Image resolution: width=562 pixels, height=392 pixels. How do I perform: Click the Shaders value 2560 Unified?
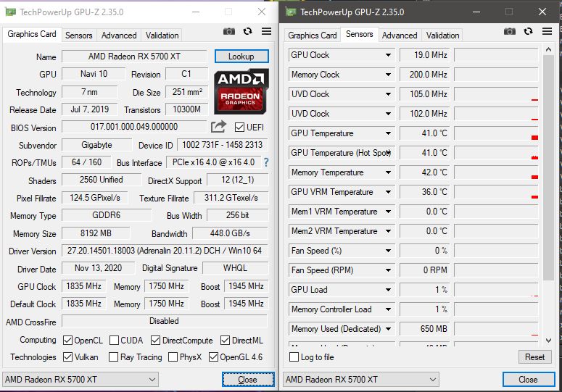(102, 180)
